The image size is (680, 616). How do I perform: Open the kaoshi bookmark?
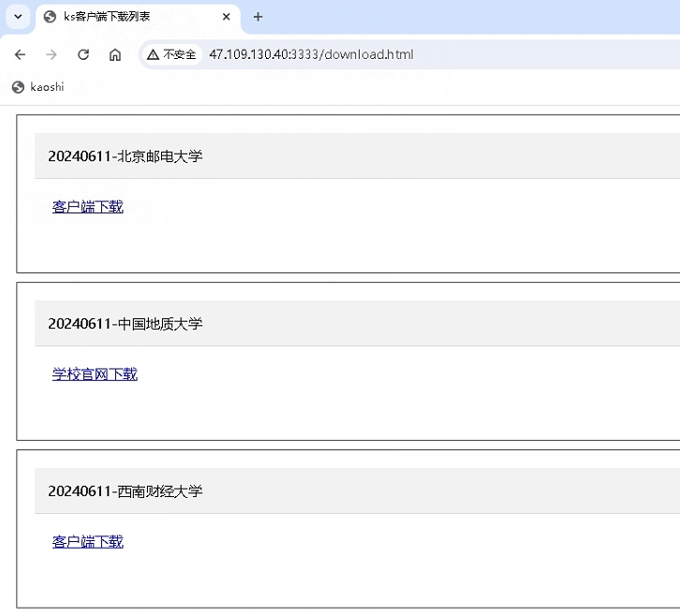[38, 87]
